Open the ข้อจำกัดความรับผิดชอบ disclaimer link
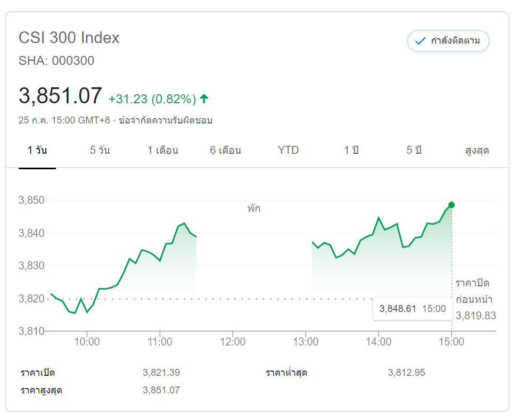 (x=165, y=120)
